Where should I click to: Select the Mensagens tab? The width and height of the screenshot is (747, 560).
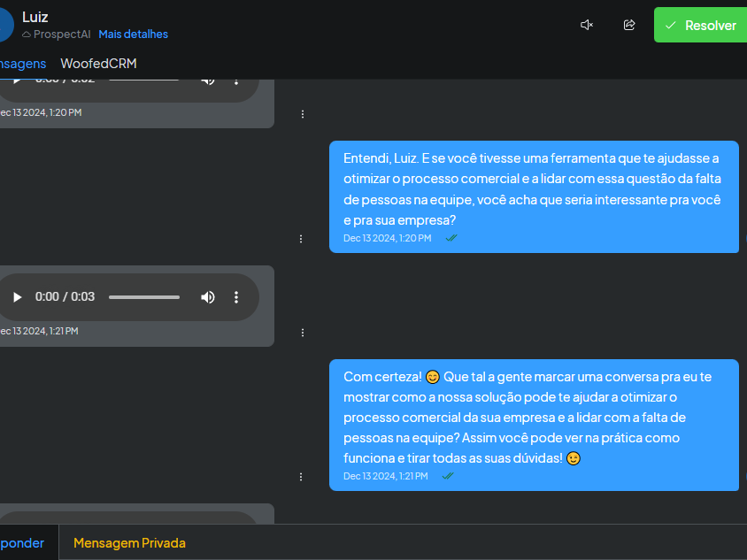pos(22,64)
